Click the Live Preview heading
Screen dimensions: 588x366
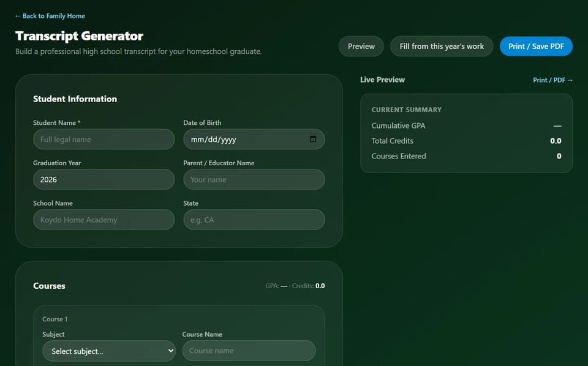click(382, 80)
